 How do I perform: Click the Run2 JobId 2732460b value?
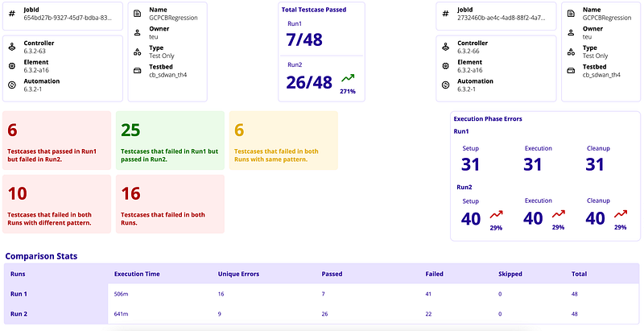pos(501,18)
